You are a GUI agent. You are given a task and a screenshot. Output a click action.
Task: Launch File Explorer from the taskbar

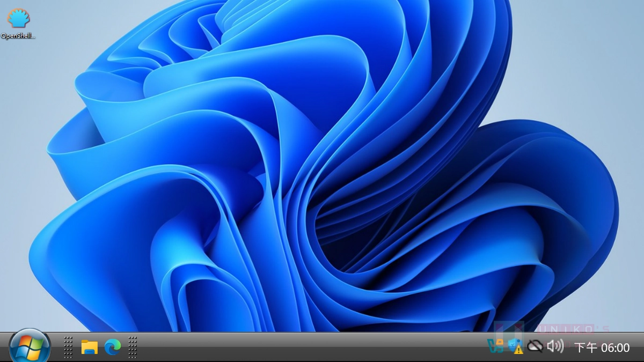(x=89, y=347)
